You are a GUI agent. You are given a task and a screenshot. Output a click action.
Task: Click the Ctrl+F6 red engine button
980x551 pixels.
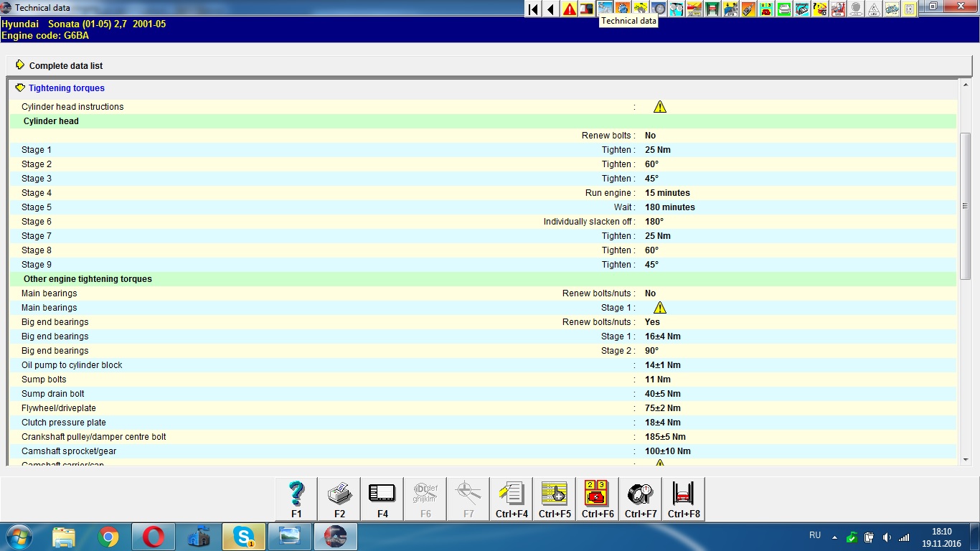click(598, 498)
